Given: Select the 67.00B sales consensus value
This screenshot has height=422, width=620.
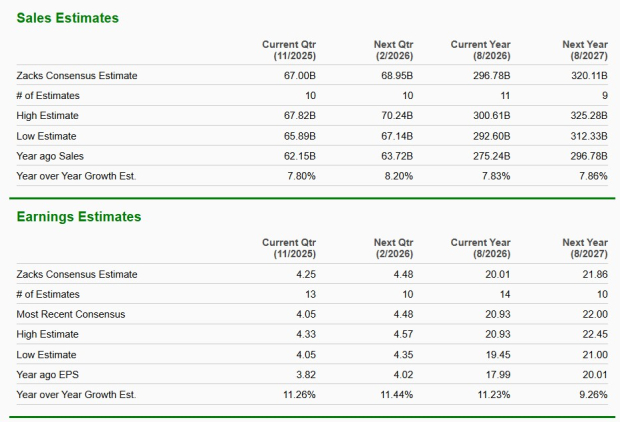Looking at the screenshot, I should (299, 76).
